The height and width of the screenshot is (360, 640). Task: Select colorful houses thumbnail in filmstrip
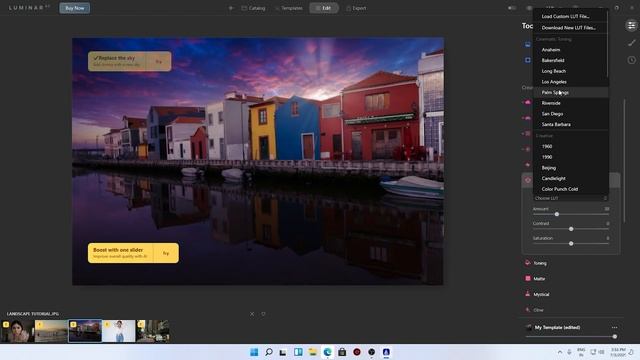[85, 331]
